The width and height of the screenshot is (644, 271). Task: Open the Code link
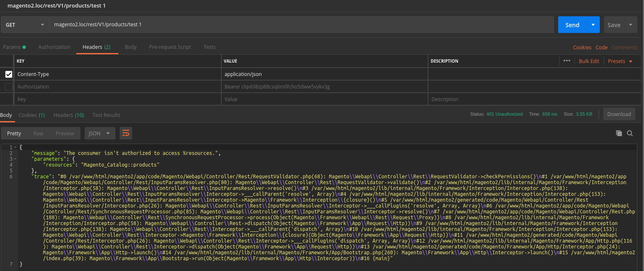click(601, 47)
